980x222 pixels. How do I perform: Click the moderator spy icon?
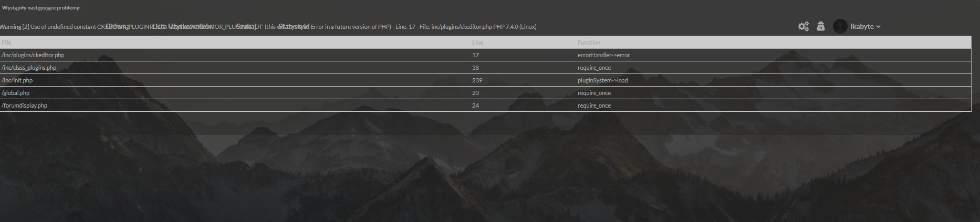point(820,26)
